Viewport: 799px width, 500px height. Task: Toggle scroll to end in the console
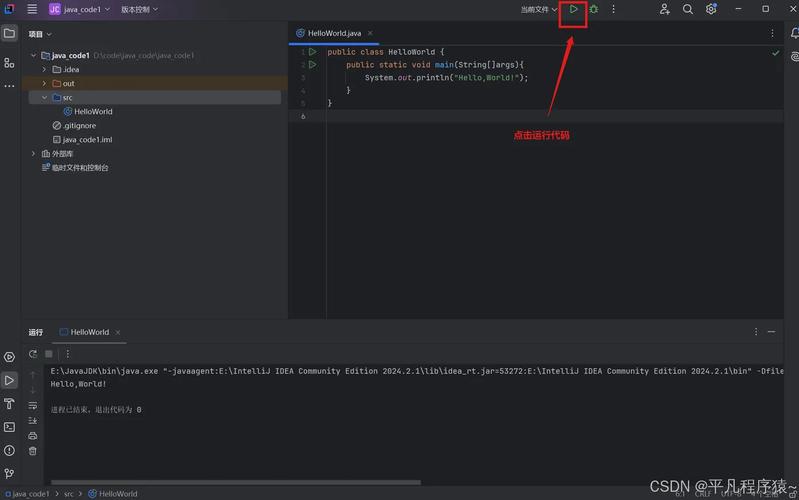33,420
